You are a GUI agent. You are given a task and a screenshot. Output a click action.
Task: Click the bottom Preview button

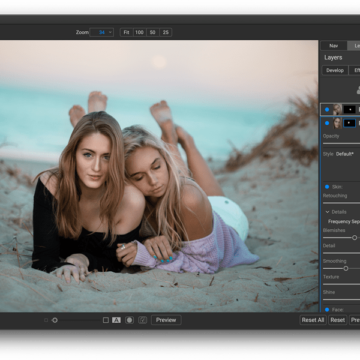click(x=166, y=320)
